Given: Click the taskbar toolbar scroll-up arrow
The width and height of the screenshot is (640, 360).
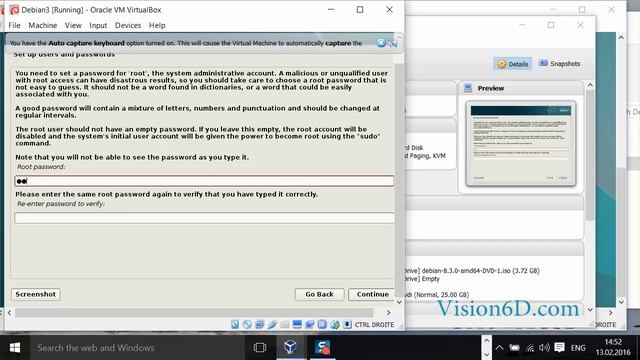Looking at the screenshot, I should click(486, 340).
